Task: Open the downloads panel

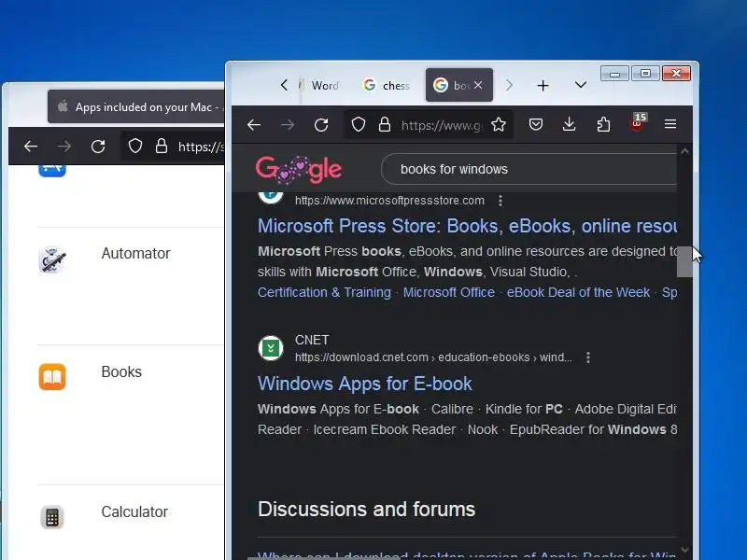Action: [x=570, y=125]
